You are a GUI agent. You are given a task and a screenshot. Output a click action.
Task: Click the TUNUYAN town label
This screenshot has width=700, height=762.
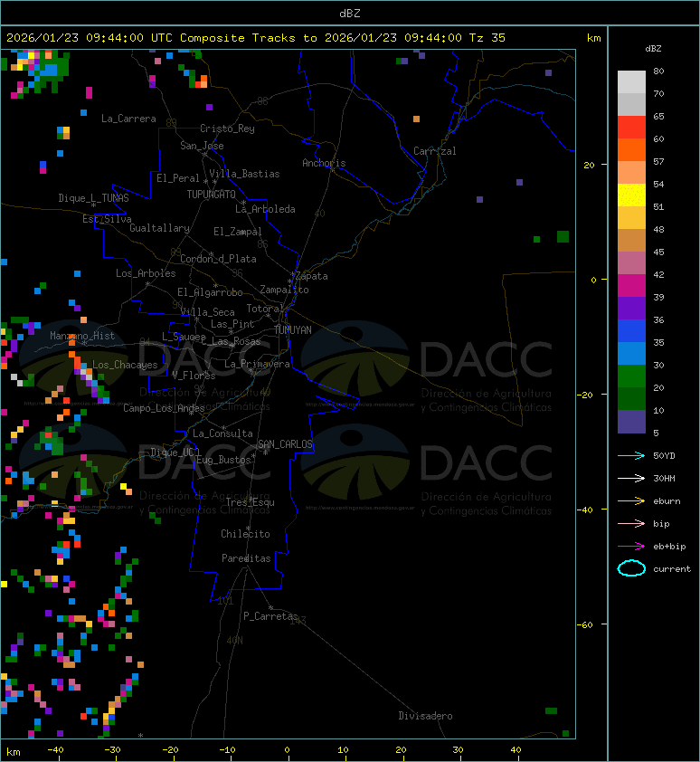click(x=293, y=330)
